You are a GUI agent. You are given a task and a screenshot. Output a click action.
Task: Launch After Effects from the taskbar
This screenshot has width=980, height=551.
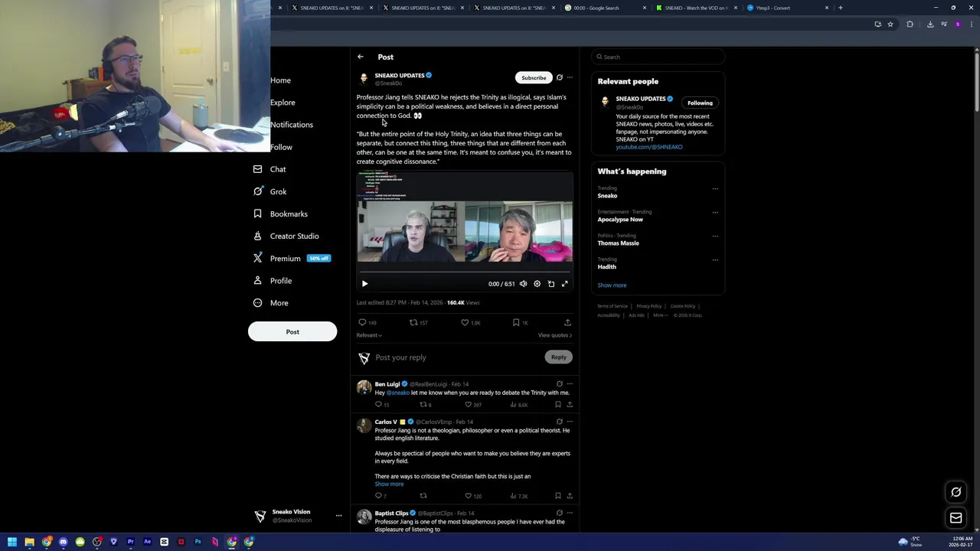pos(147,542)
